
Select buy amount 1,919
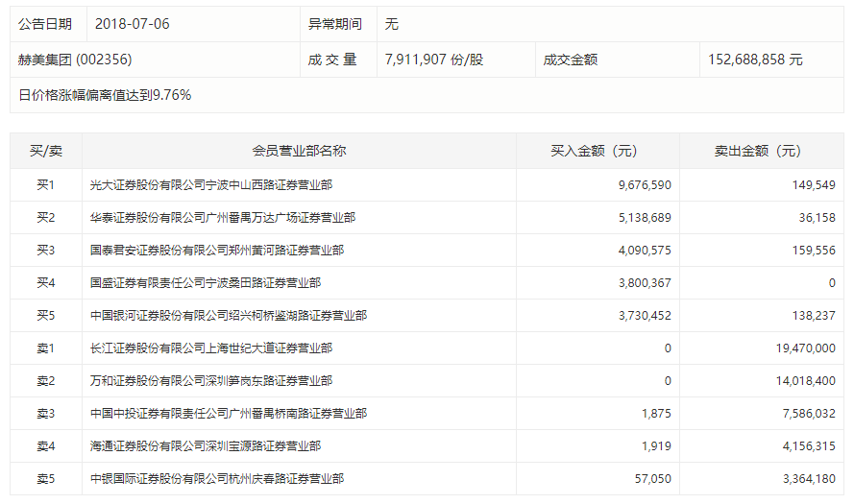[x=656, y=446]
